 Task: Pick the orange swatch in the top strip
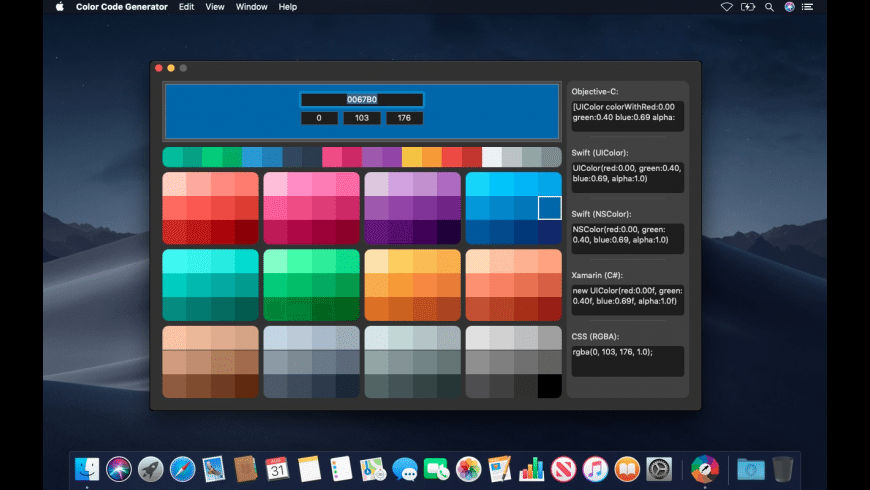[x=432, y=157]
